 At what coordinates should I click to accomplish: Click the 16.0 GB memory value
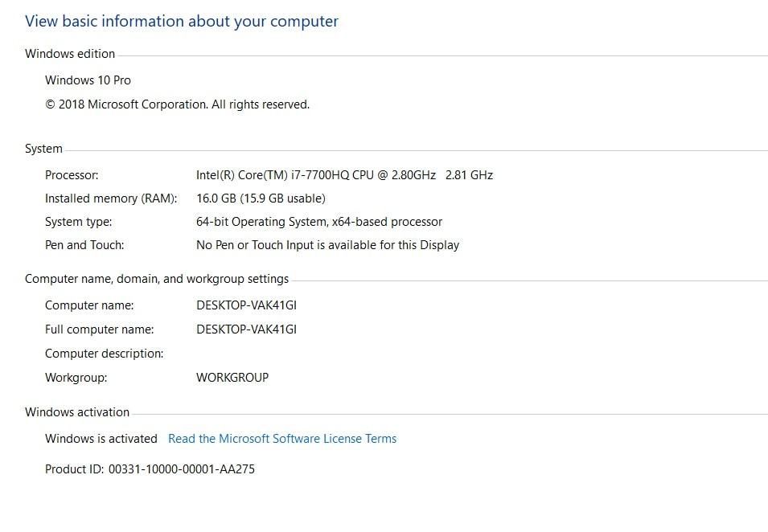pos(260,198)
